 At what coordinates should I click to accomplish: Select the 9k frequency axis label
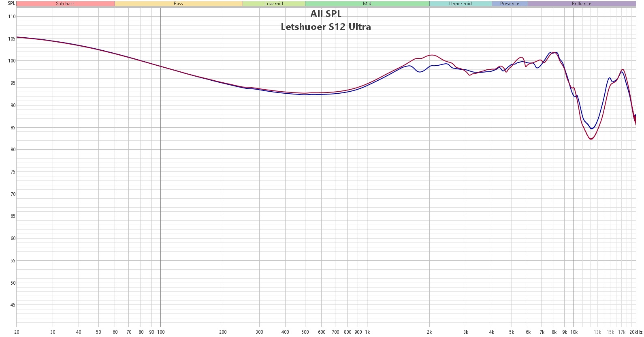(x=565, y=332)
